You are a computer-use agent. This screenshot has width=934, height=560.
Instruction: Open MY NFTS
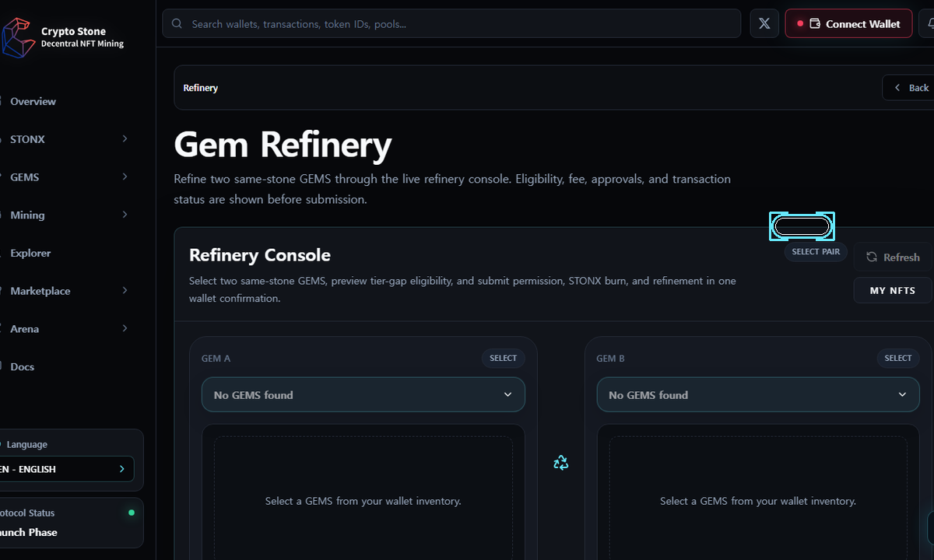click(x=893, y=290)
